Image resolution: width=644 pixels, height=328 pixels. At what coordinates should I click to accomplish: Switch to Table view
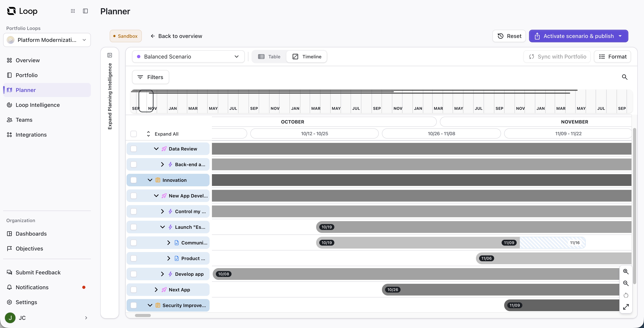tap(269, 57)
